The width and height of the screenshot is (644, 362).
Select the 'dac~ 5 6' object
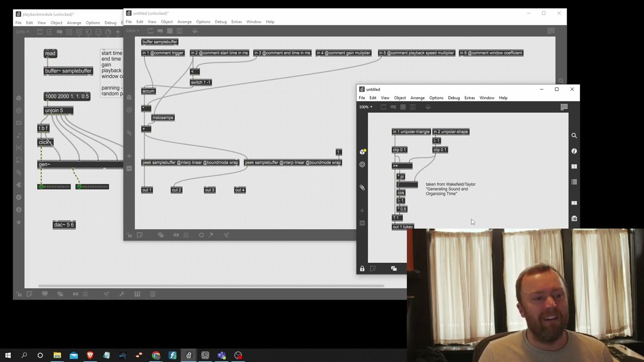(x=64, y=225)
